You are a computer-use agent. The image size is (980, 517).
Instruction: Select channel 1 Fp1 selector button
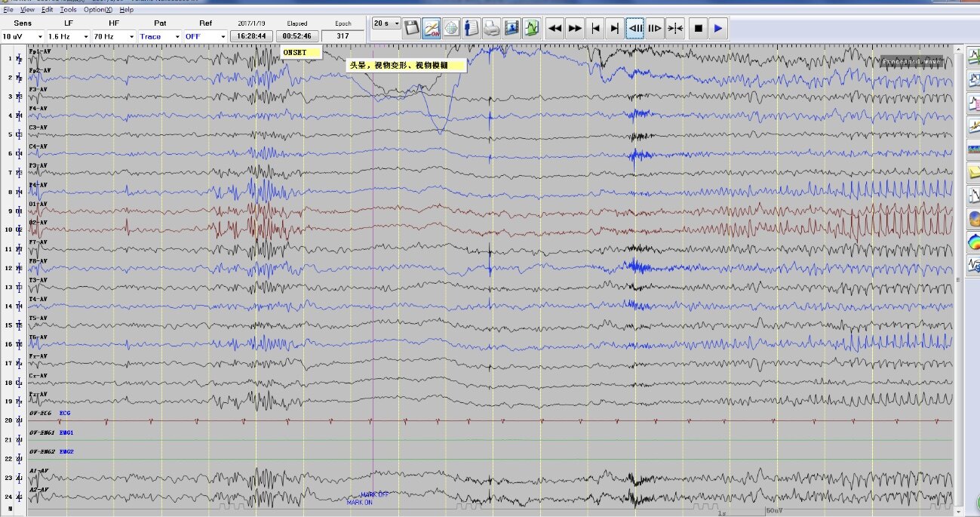[x=18, y=58]
